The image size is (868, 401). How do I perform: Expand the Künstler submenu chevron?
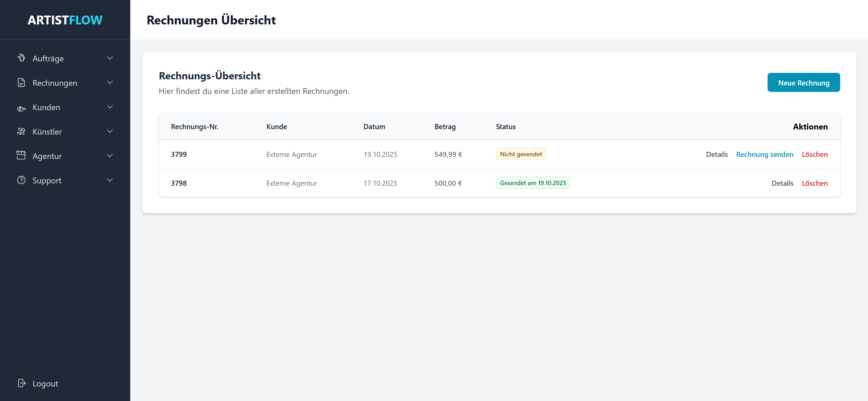tap(110, 132)
